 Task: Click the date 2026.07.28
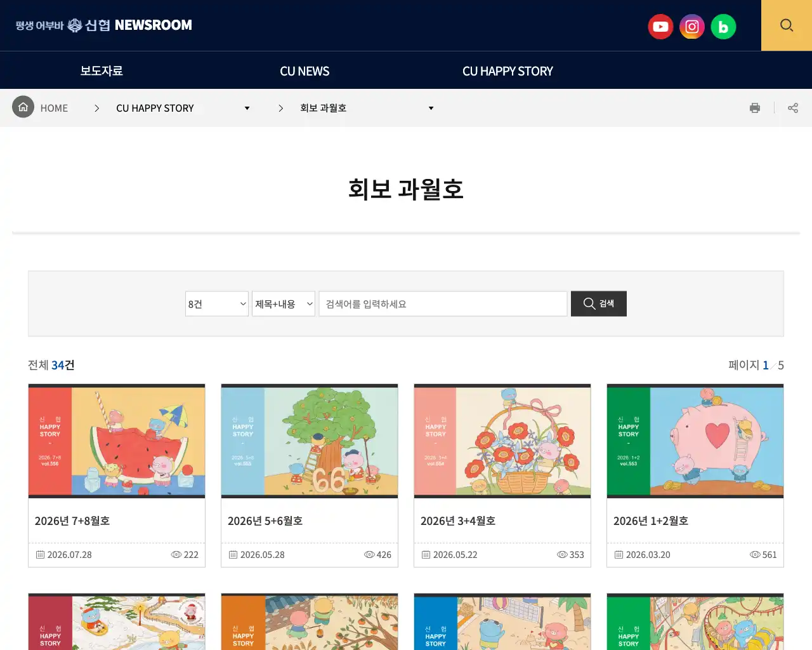(x=69, y=555)
